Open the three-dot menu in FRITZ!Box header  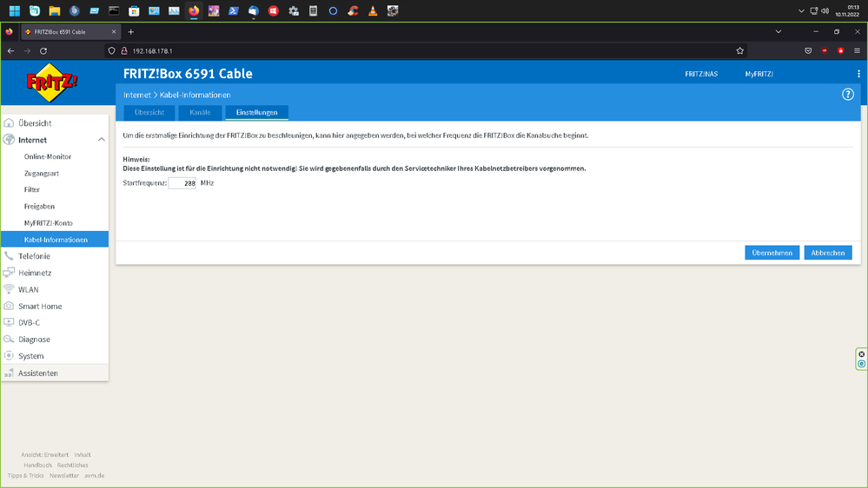click(x=858, y=74)
